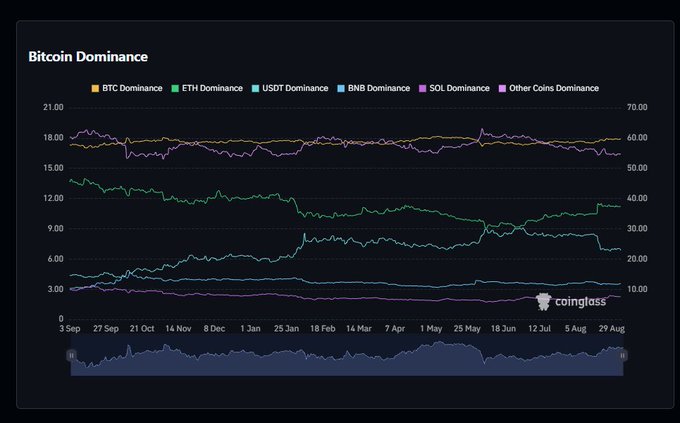Toggle BTC Dominance legend entry
680x423 pixels.
point(127,88)
